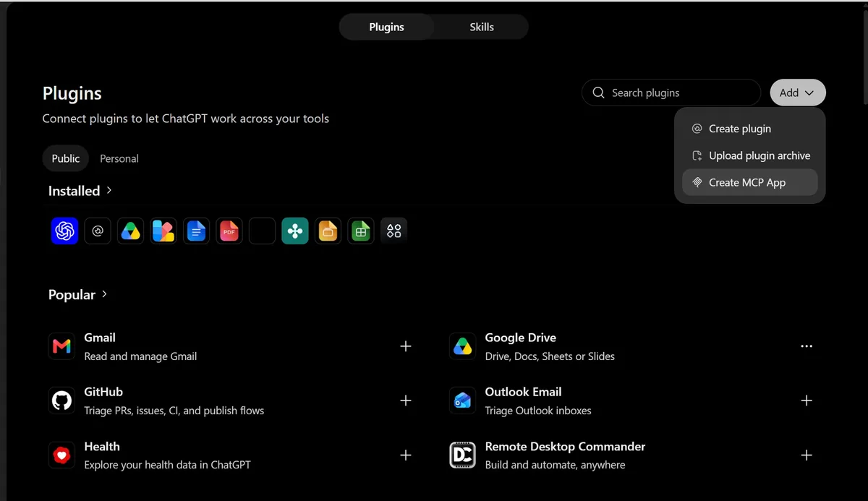868x501 pixels.
Task: Click the Google Drive icon in Popular
Action: (x=463, y=346)
